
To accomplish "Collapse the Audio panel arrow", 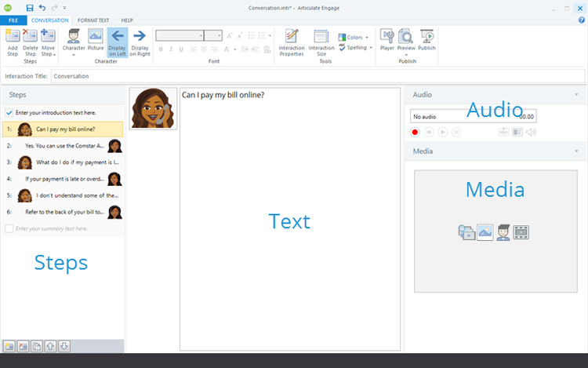I will coord(576,95).
